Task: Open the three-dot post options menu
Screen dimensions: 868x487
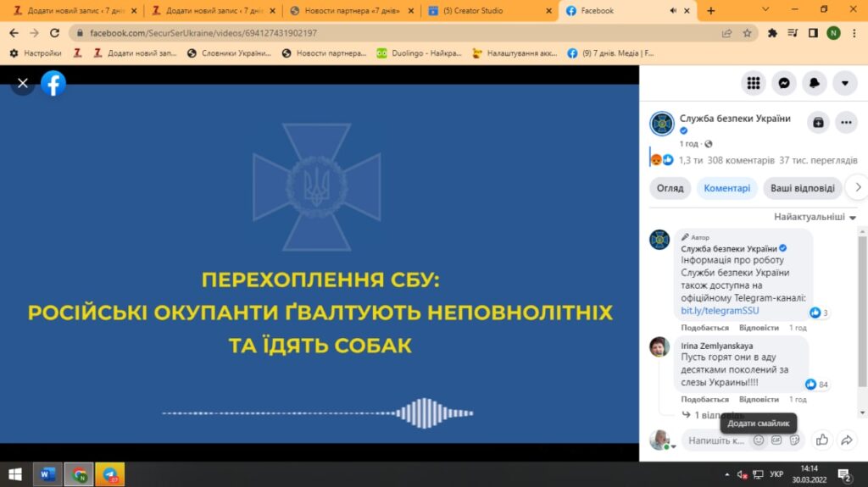Action: [846, 122]
